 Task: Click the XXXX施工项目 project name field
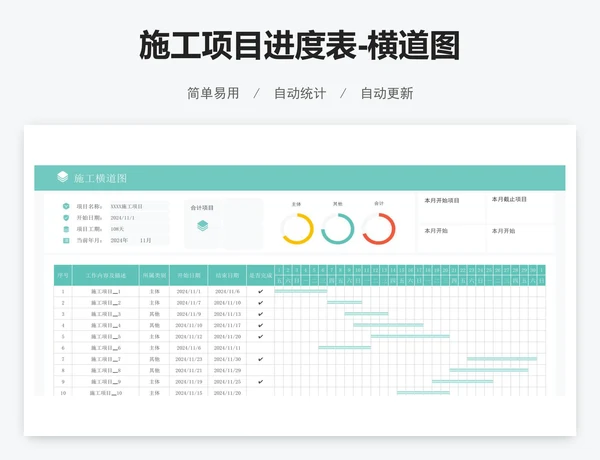click(139, 206)
